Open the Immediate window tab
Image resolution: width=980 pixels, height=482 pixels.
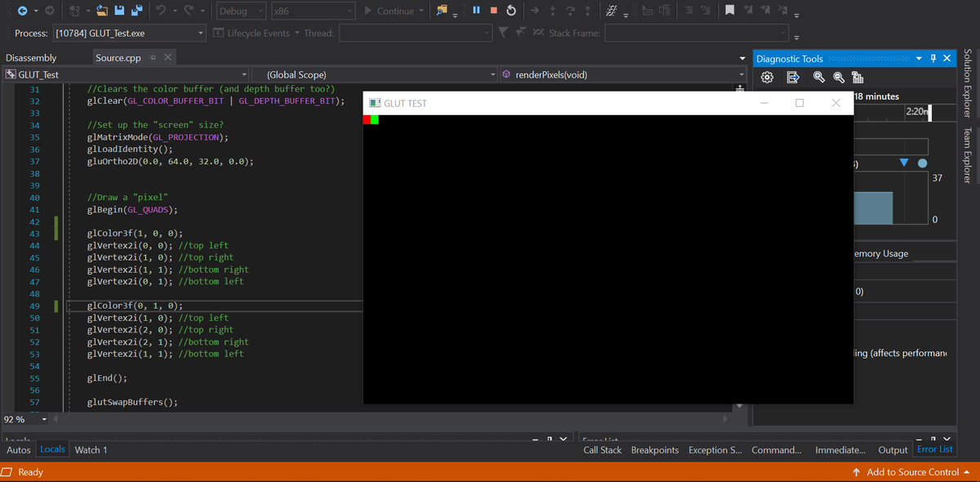tap(840, 449)
